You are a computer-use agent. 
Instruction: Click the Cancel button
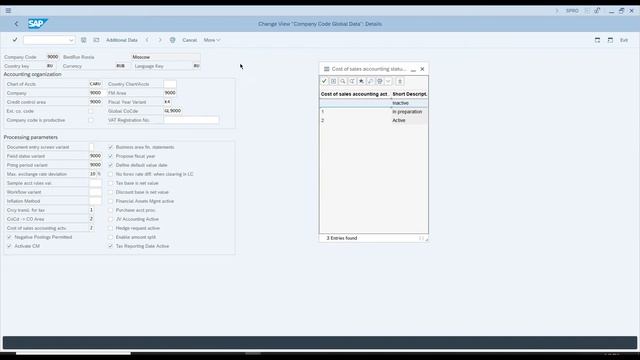(189, 40)
